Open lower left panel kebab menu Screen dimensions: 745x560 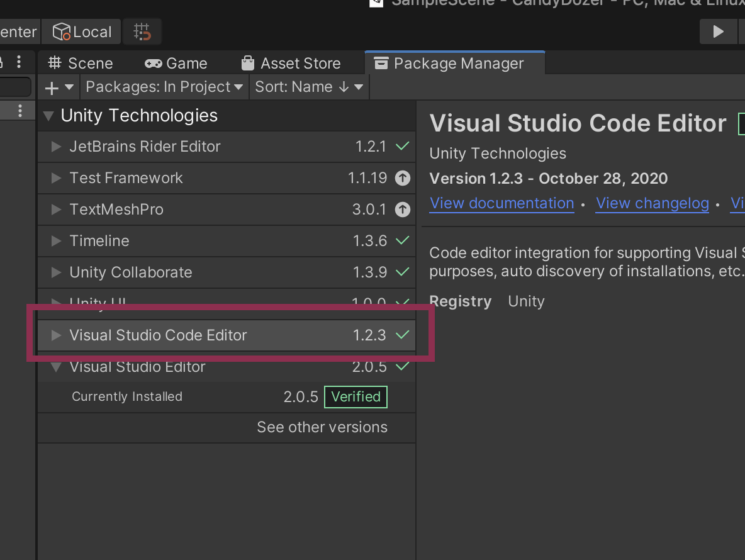point(20,111)
